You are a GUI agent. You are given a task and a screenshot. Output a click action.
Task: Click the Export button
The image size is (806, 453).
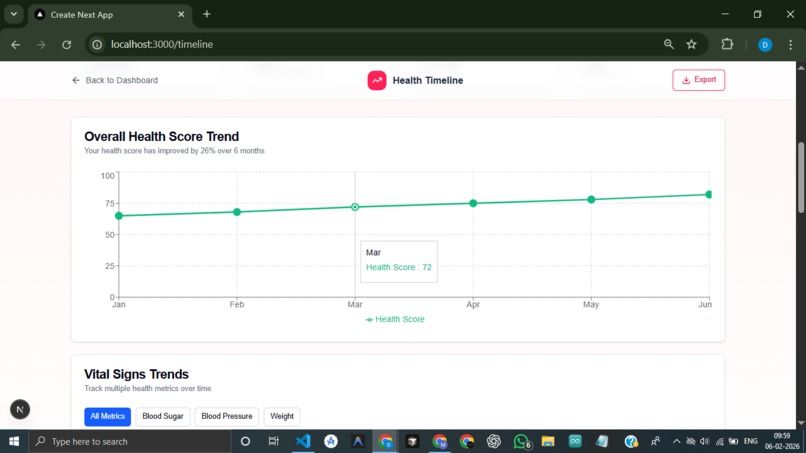pos(698,80)
